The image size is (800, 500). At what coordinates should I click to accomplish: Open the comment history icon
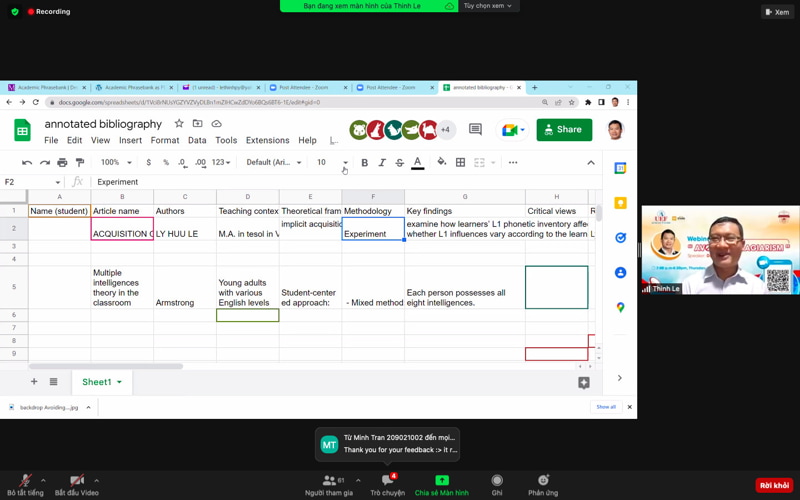(475, 130)
